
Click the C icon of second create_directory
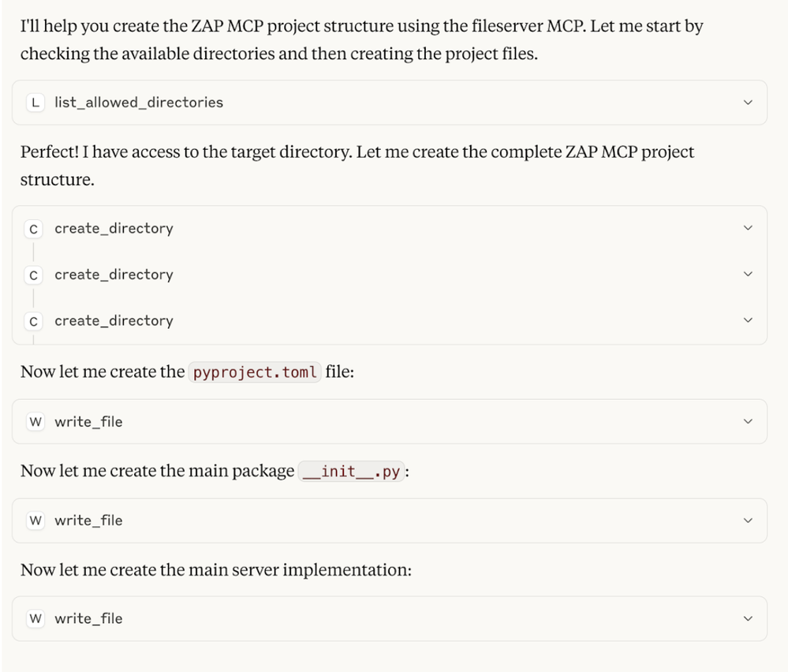(x=34, y=275)
